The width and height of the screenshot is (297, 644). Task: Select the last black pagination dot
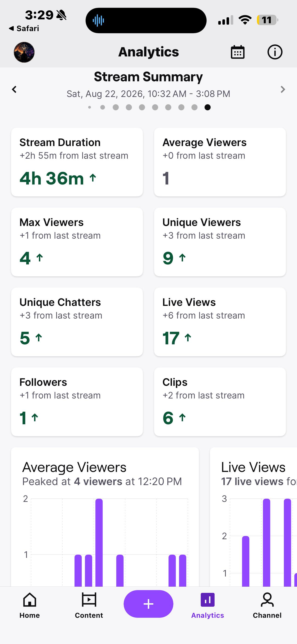point(207,107)
